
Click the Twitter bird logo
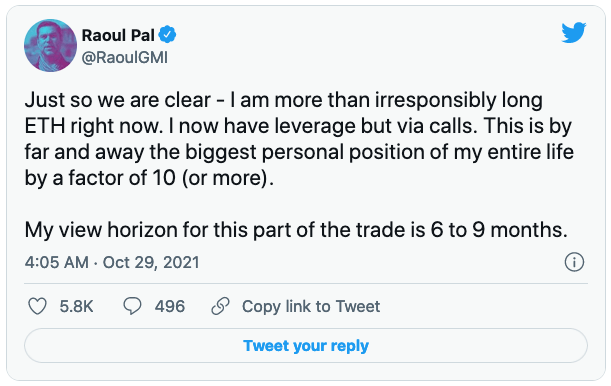coord(574,32)
